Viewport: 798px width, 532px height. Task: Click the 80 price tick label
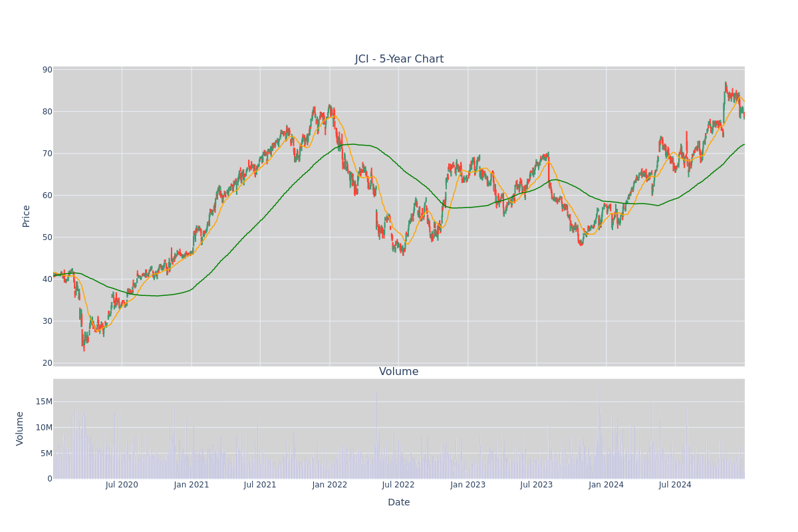coord(47,112)
